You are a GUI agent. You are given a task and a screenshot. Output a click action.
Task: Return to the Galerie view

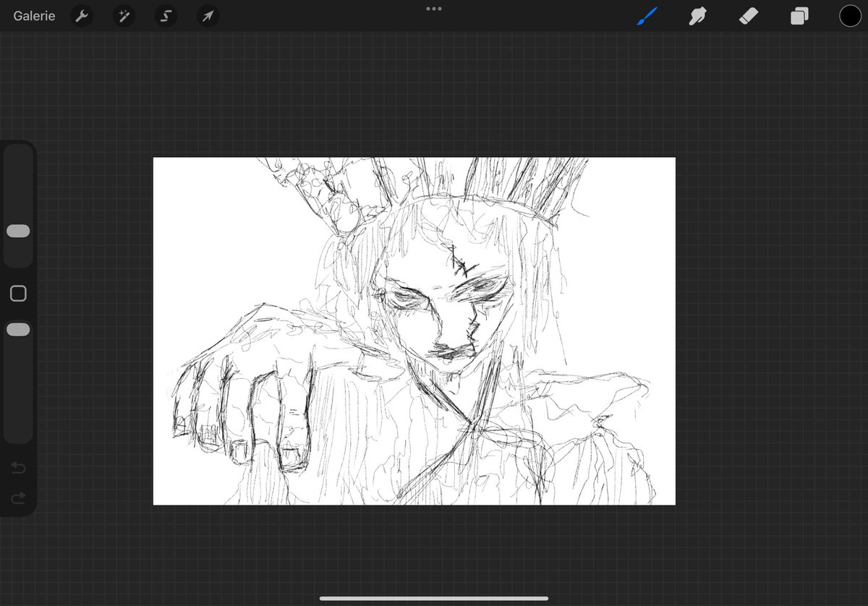click(34, 16)
